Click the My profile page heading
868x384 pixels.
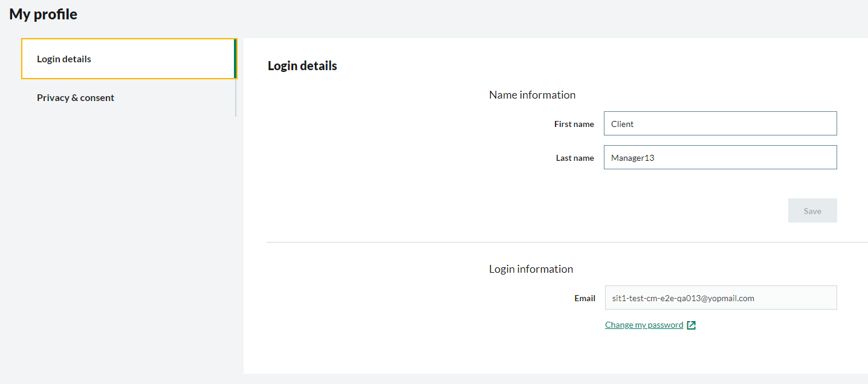pyautogui.click(x=43, y=15)
